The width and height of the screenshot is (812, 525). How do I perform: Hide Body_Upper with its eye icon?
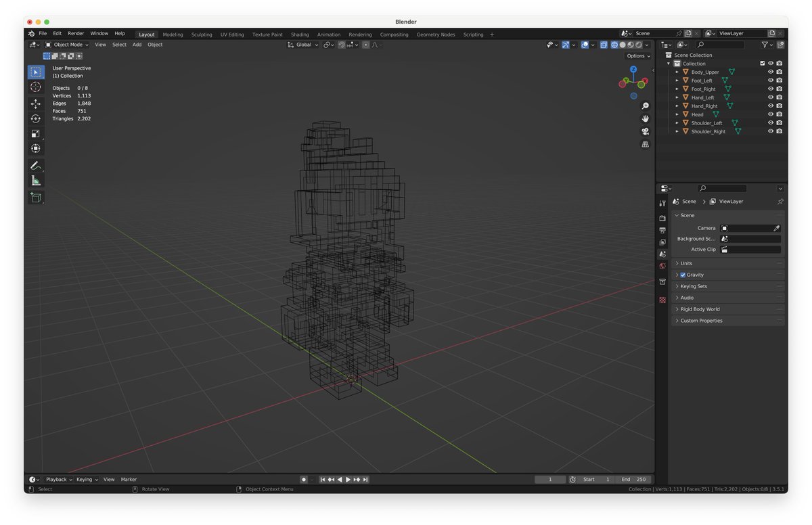(x=770, y=72)
